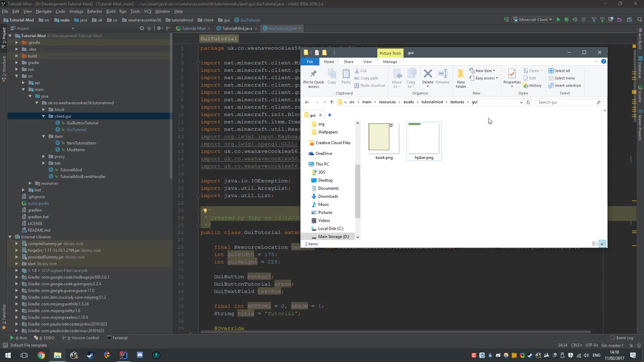The width and height of the screenshot is (644, 362).
Task: Go up one folder level in Explorer
Action: (332, 102)
